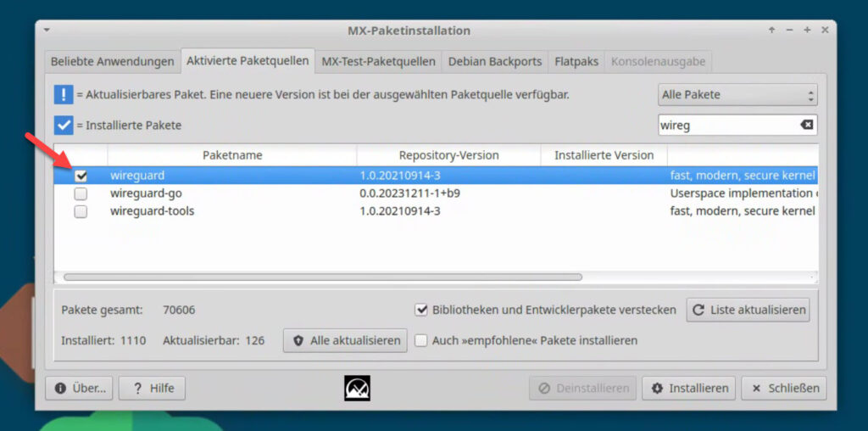Uncheck the wireguard package checkbox
Image resolution: width=868 pixels, height=431 pixels.
81,176
